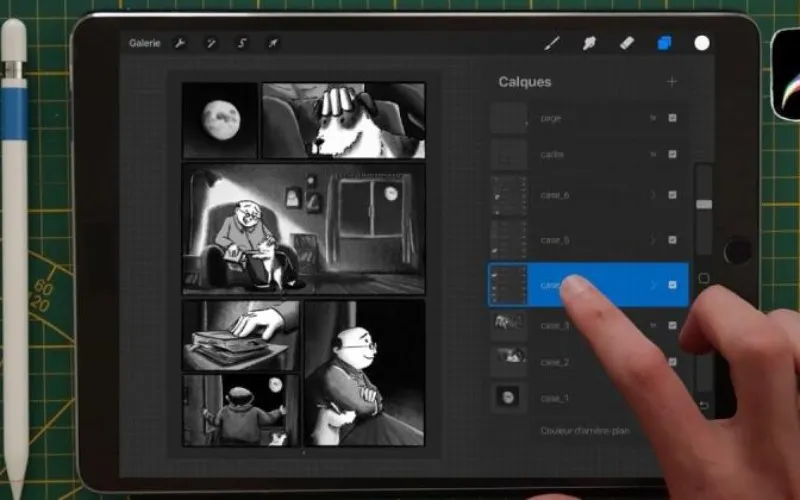Select layer named case_3

point(555,326)
